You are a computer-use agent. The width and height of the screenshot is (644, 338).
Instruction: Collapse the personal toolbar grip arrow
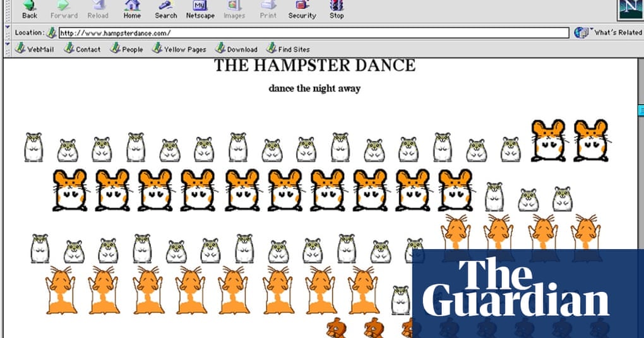click(x=8, y=44)
